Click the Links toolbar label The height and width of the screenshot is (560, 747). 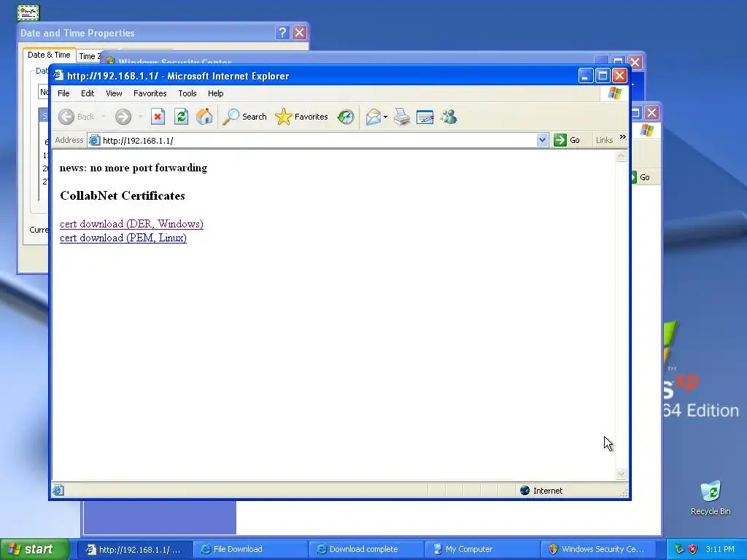(x=604, y=140)
